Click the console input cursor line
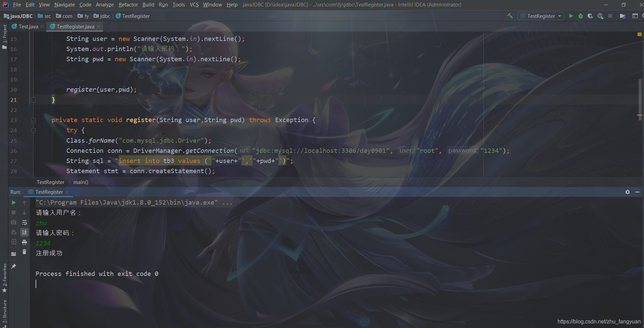644x328 pixels. [x=36, y=284]
